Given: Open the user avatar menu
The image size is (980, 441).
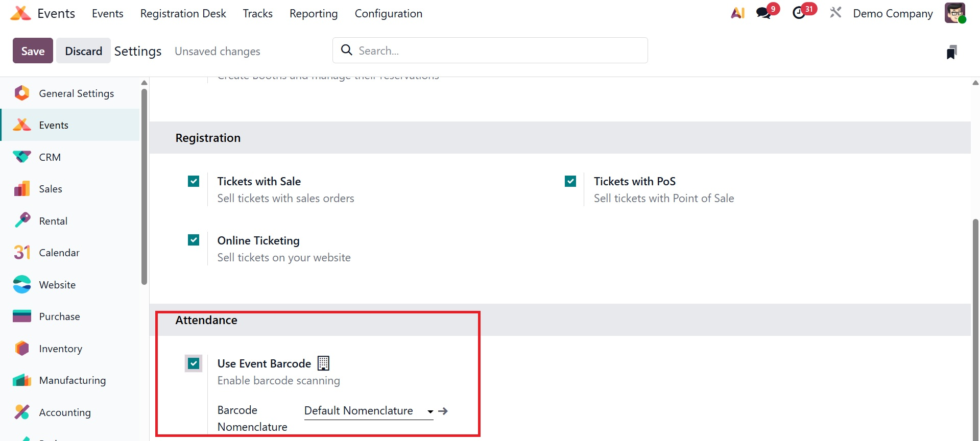Looking at the screenshot, I should pos(954,13).
